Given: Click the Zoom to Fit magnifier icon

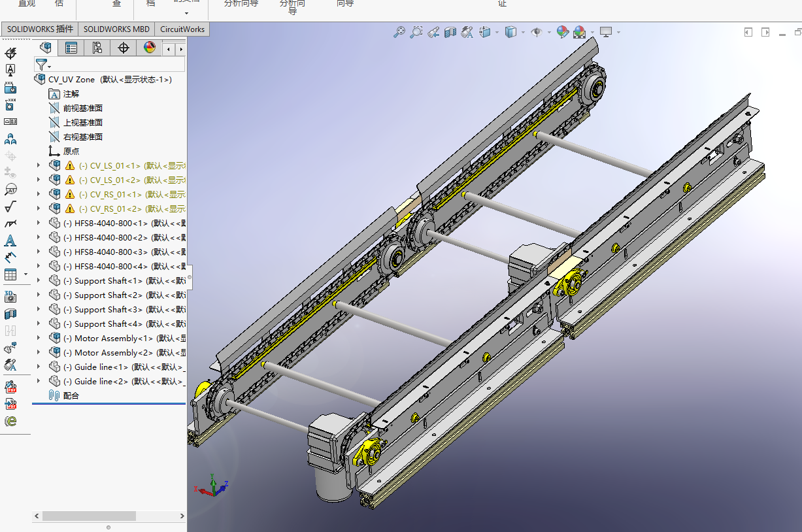Looking at the screenshot, I should (399, 31).
